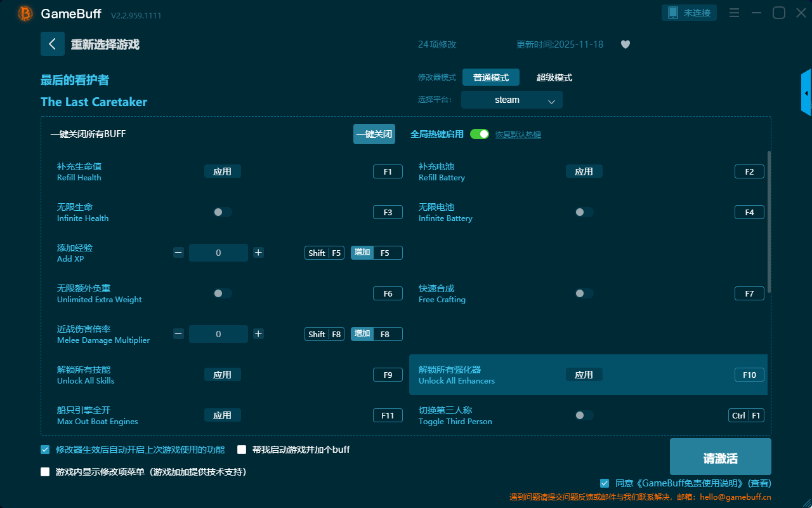Select 普通模式 normal mode tab

490,77
